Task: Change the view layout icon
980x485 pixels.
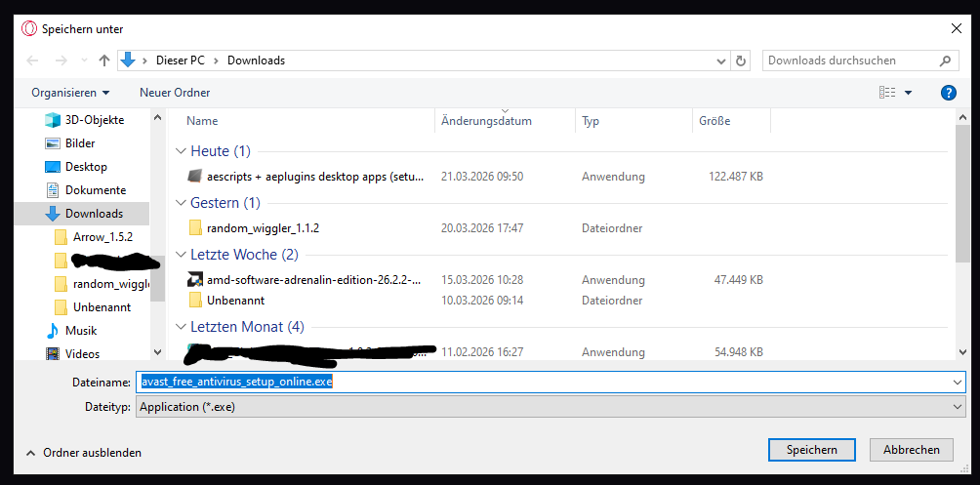Action: (887, 93)
